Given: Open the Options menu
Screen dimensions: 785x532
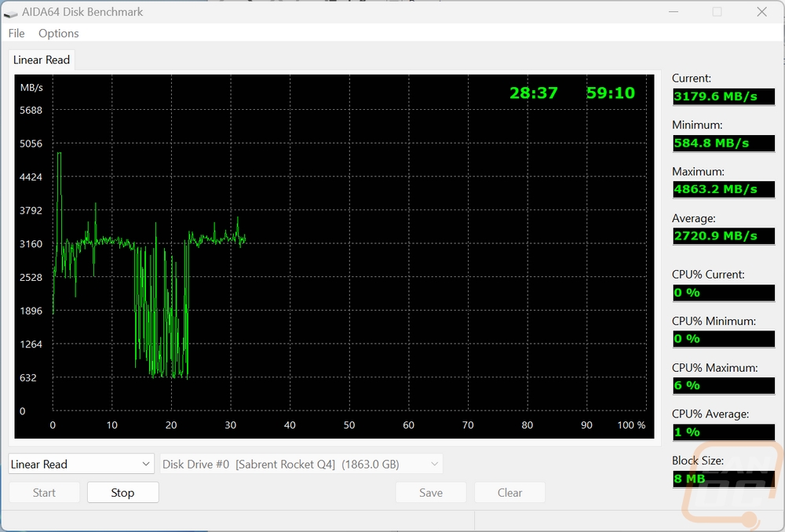Looking at the screenshot, I should pyautogui.click(x=59, y=33).
